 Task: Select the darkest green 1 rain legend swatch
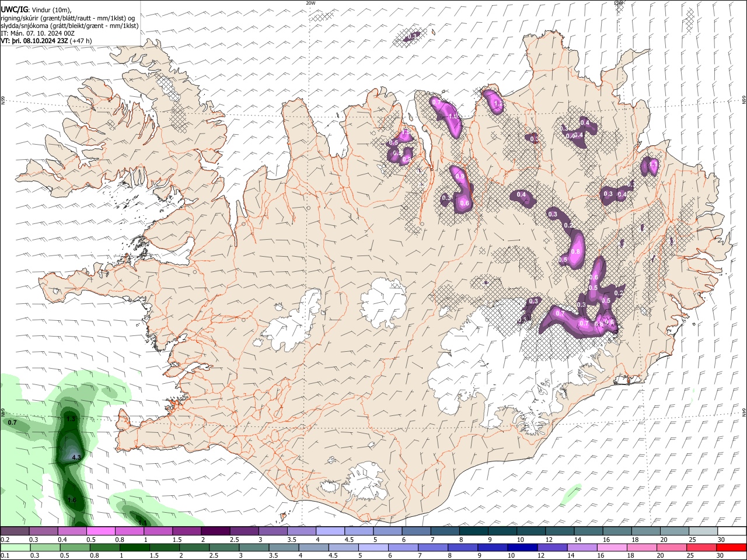[x=134, y=547]
